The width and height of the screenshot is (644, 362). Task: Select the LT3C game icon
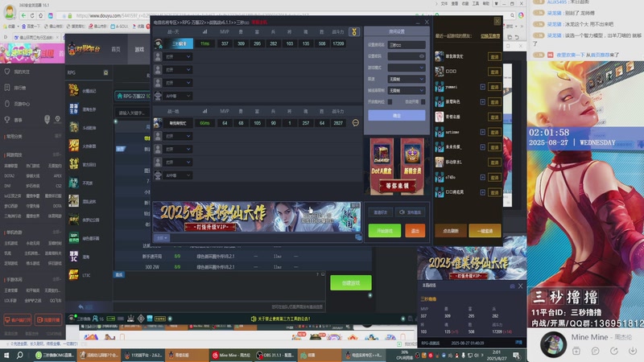(74, 274)
